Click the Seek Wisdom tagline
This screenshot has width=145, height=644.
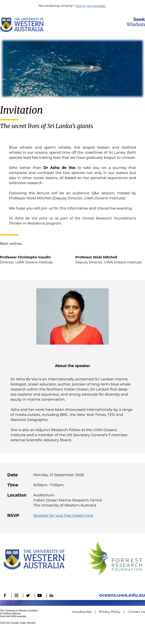tap(135, 22)
